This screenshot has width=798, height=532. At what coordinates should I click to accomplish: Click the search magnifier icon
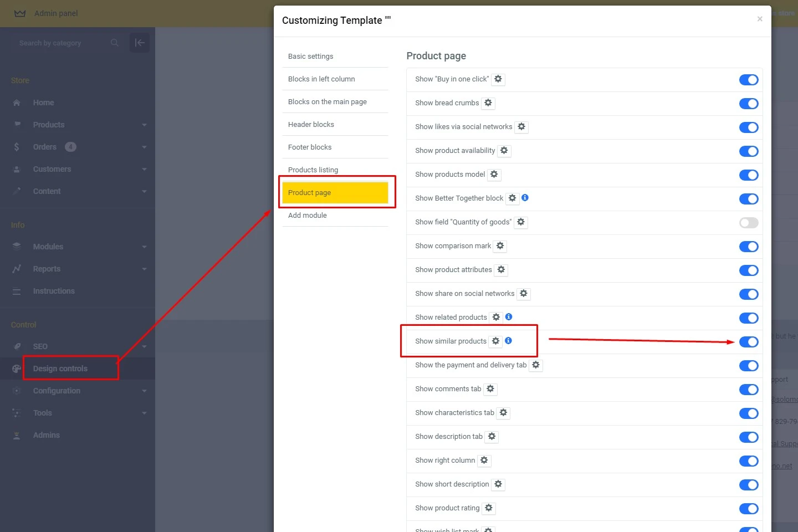(x=114, y=43)
